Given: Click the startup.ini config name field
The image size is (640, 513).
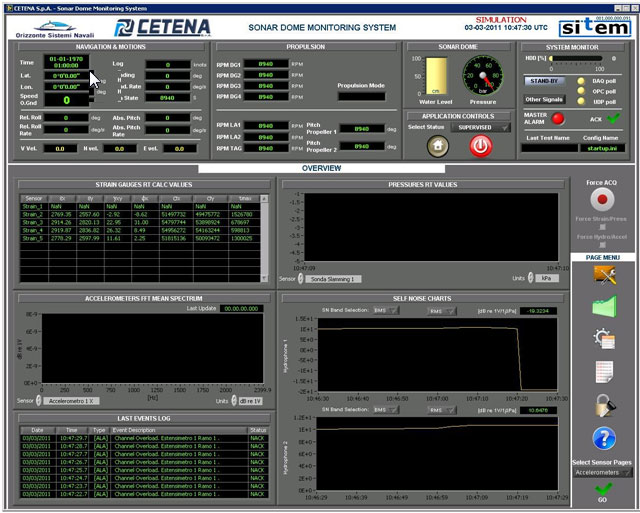Looking at the screenshot, I should (x=602, y=148).
